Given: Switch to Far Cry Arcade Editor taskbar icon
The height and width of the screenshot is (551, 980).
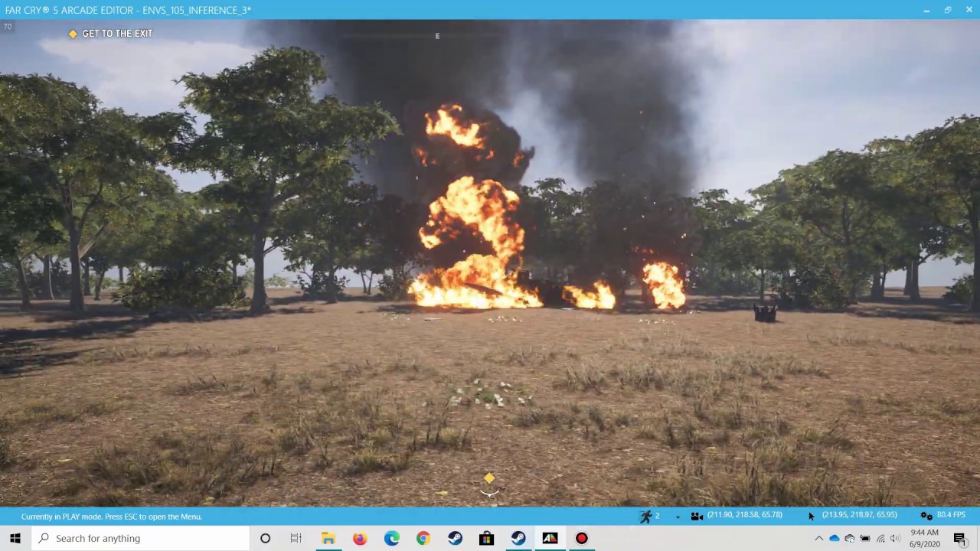Looking at the screenshot, I should pyautogui.click(x=550, y=538).
